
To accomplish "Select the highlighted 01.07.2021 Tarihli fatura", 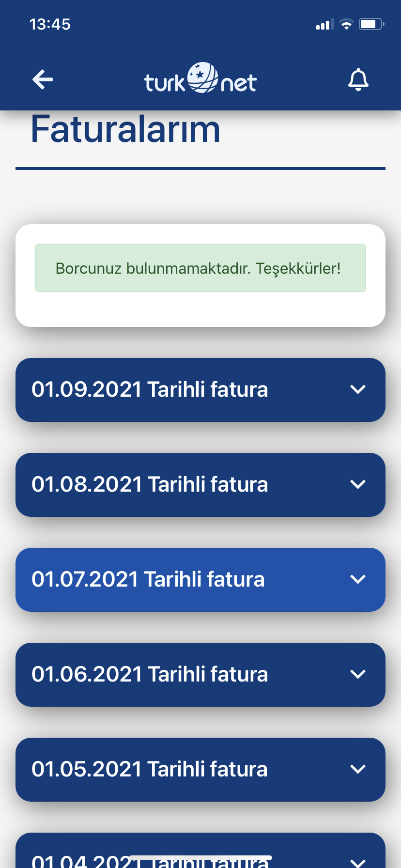I will (200, 580).
